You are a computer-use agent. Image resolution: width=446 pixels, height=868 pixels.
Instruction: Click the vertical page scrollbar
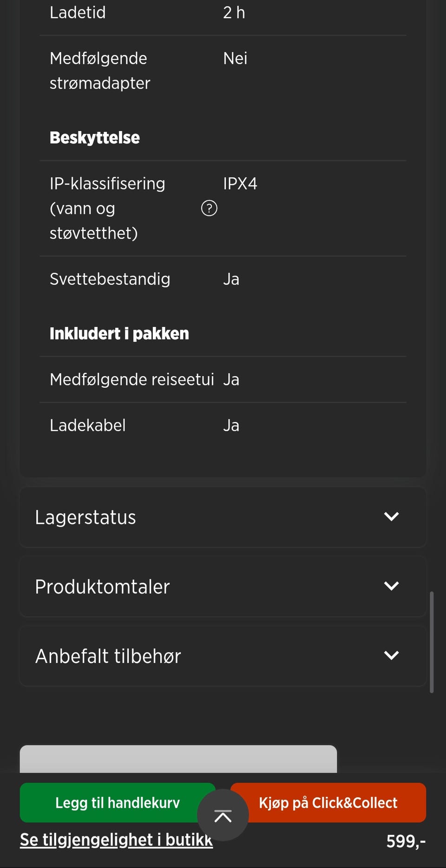click(x=432, y=642)
